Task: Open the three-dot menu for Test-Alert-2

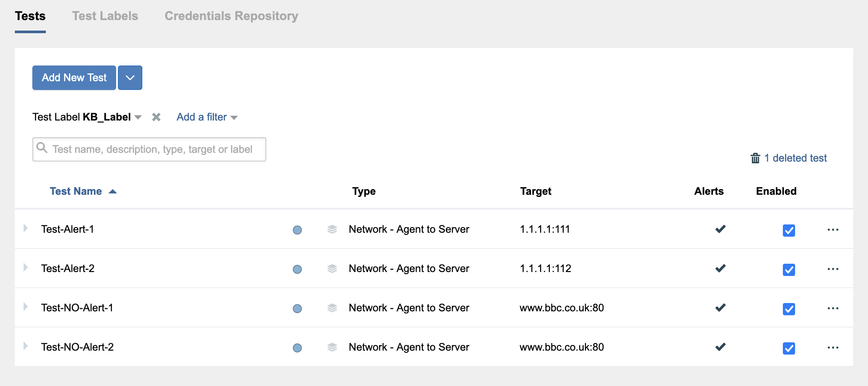Action: (833, 269)
